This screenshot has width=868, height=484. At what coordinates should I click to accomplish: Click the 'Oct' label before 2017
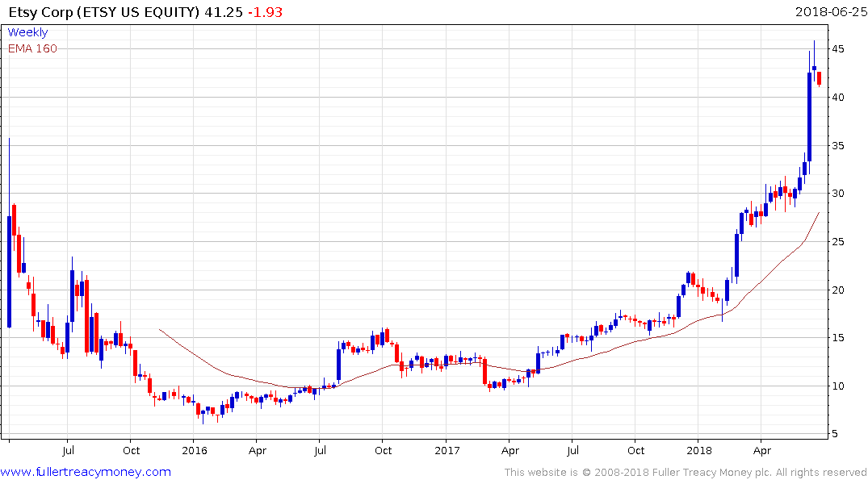pos(383,450)
